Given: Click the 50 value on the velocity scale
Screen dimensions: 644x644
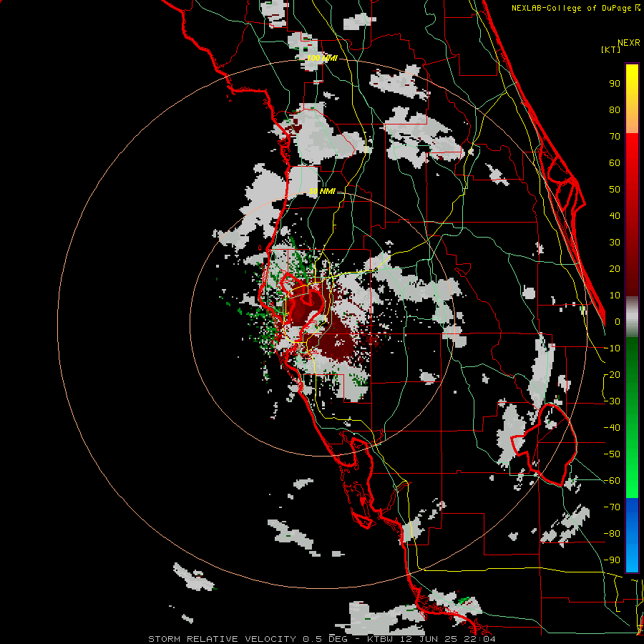Looking at the screenshot, I should 615,190.
